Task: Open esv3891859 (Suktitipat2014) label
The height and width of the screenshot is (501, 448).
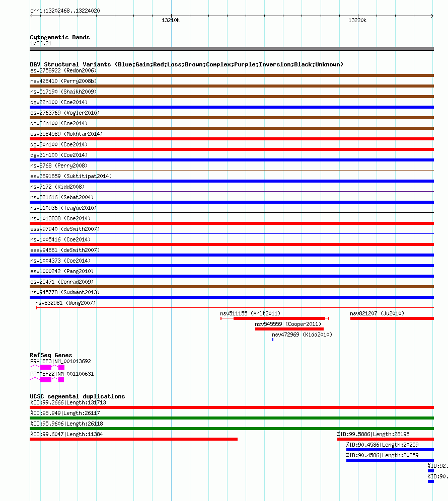Action: 71,176
